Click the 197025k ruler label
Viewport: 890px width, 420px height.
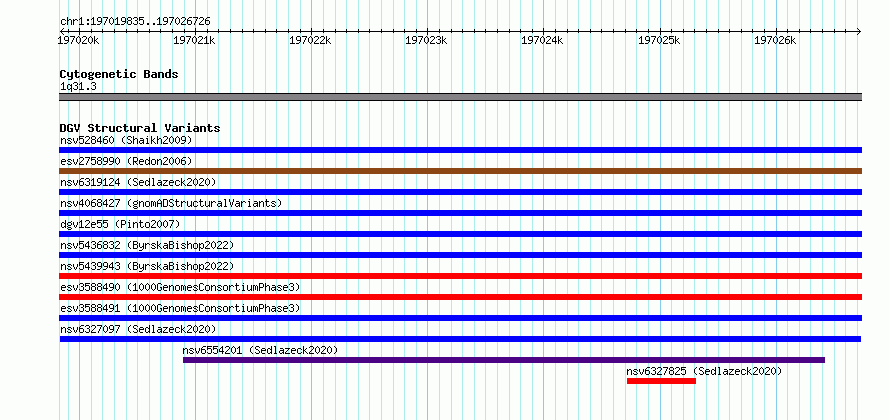point(660,40)
